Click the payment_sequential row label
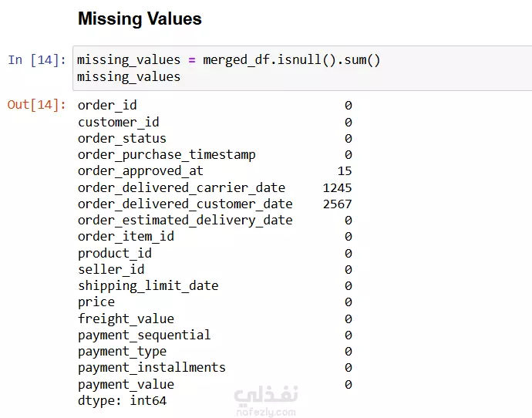 coord(144,335)
